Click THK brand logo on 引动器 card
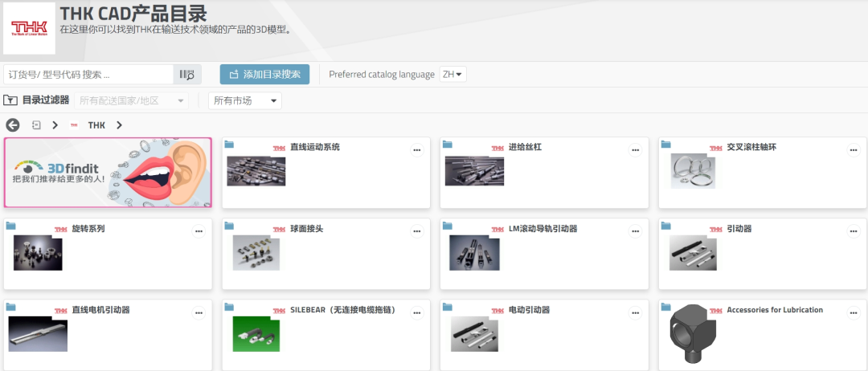This screenshot has height=371, width=868. pos(717,229)
